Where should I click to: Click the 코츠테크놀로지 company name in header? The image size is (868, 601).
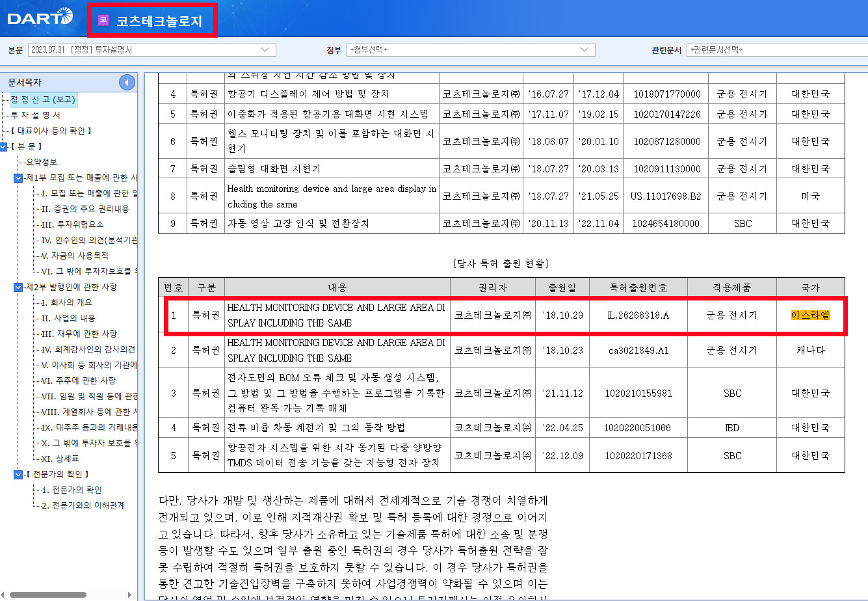coord(159,21)
